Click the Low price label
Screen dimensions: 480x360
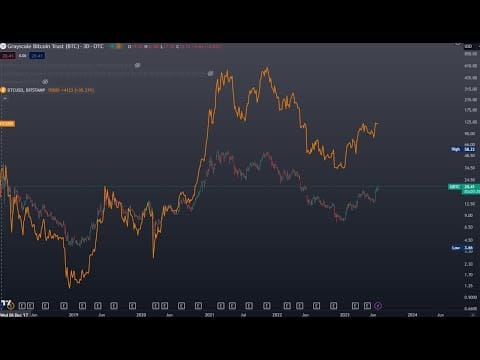click(463, 248)
